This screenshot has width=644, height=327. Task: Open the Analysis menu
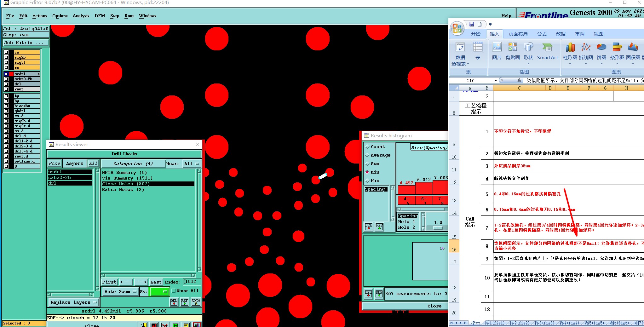[x=81, y=16]
